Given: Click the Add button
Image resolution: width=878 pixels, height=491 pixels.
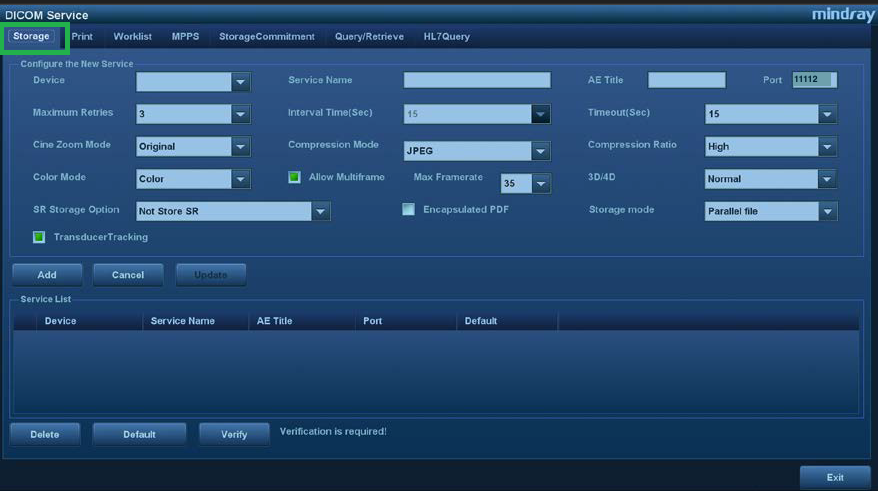Looking at the screenshot, I should pos(47,275).
